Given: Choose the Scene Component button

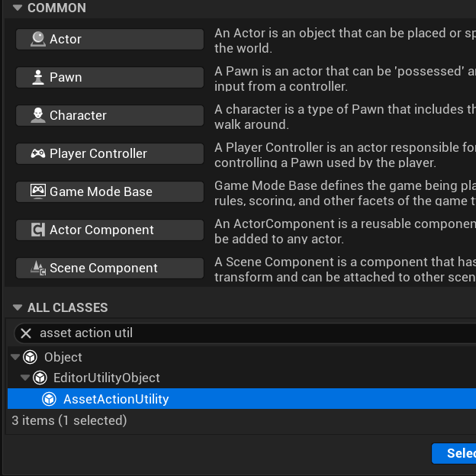Looking at the screenshot, I should coord(110,268).
